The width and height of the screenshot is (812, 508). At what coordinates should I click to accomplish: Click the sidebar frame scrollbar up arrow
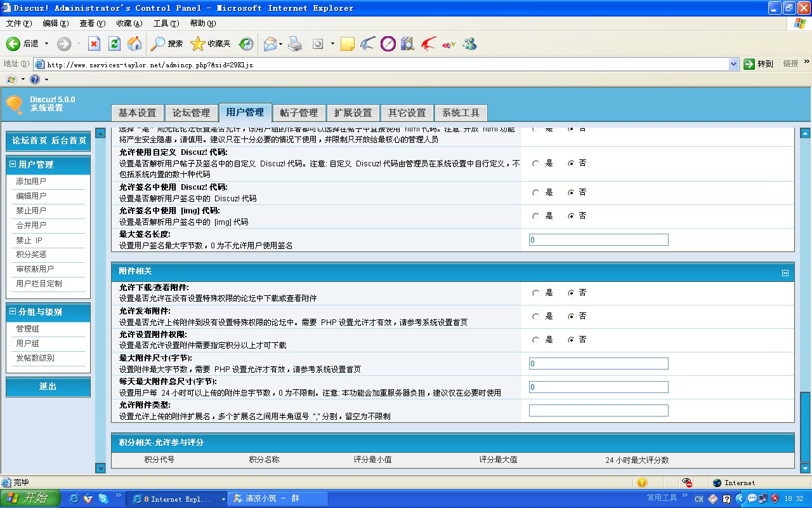100,133
